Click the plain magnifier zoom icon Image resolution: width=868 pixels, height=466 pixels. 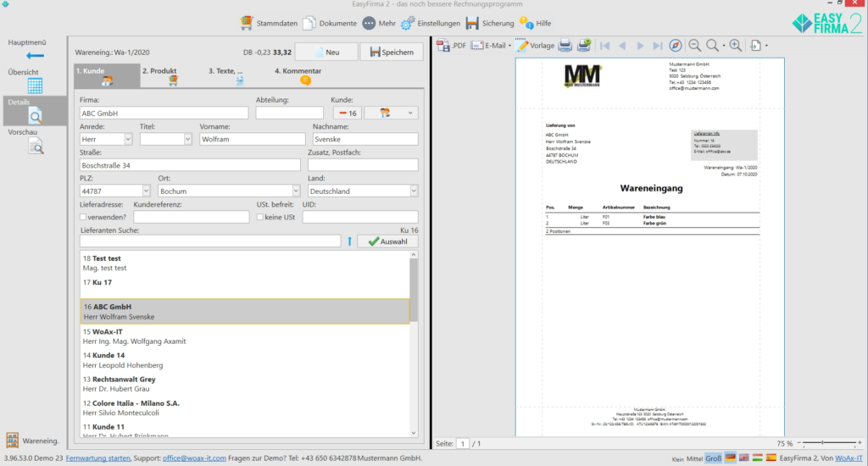pyautogui.click(x=713, y=46)
